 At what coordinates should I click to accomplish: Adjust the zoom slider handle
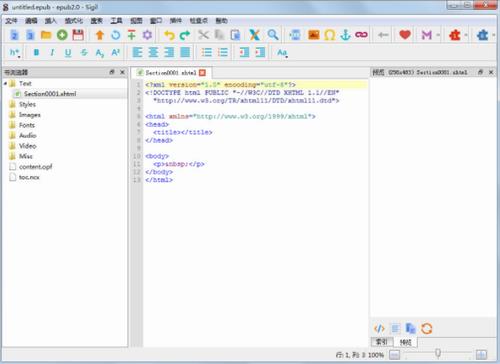coord(438,353)
